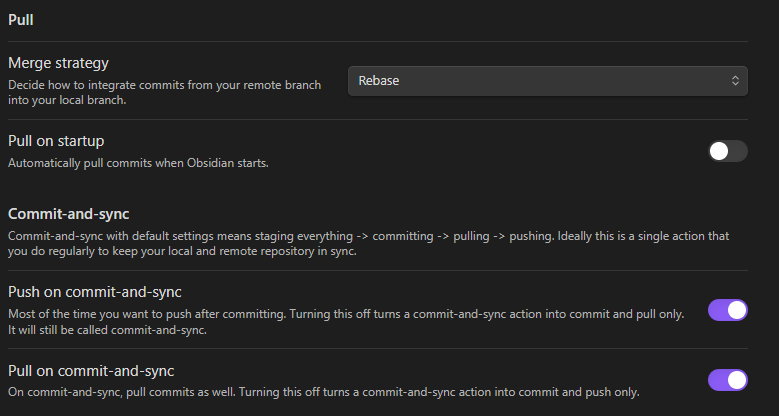Turn off the Pull on commit-and-sync toggle
The height and width of the screenshot is (416, 779).
[727, 380]
